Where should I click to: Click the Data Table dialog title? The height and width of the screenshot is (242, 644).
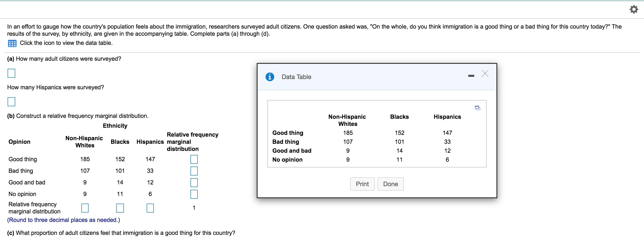[x=296, y=77]
